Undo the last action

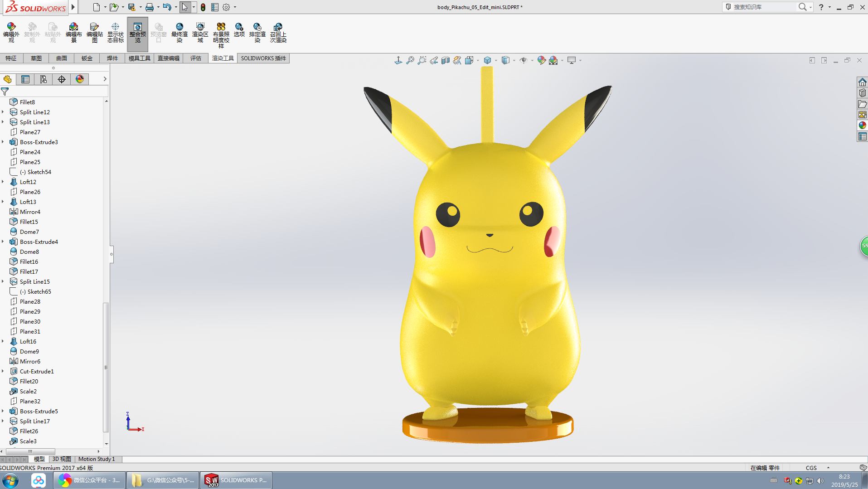pyautogui.click(x=167, y=7)
